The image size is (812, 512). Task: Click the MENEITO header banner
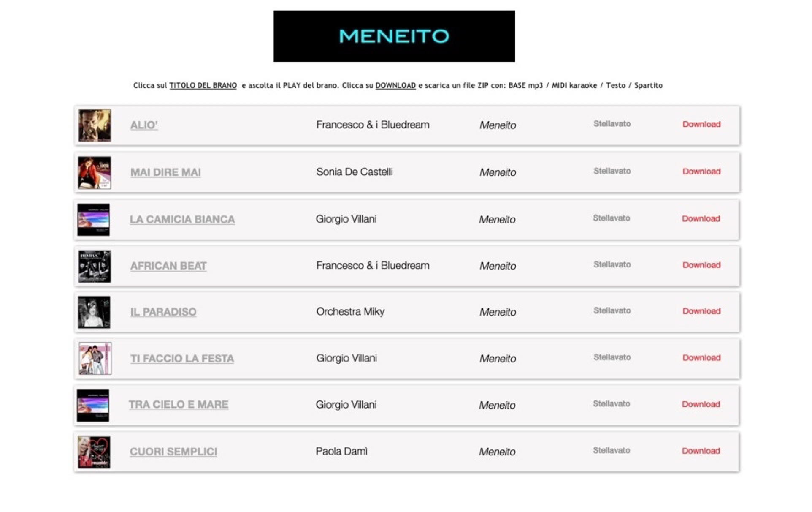point(394,36)
